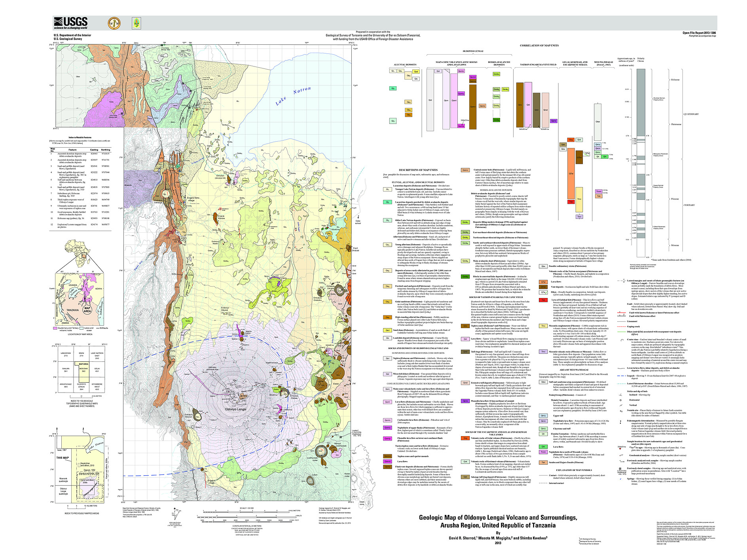
Task: Click the purple Qpne unit box
Action: pyautogui.click(x=554, y=121)
